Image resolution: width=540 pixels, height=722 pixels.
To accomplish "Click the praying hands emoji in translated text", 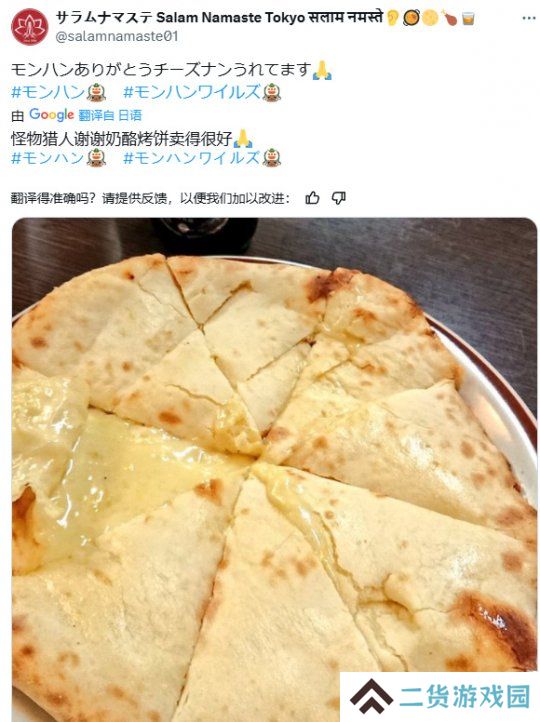I will tap(243, 139).
